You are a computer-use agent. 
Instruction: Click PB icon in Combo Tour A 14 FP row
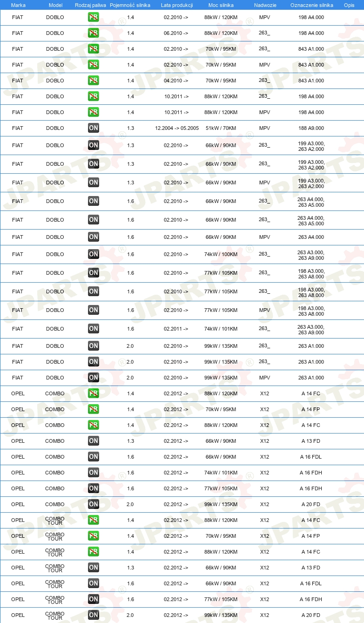pyautogui.click(x=94, y=536)
